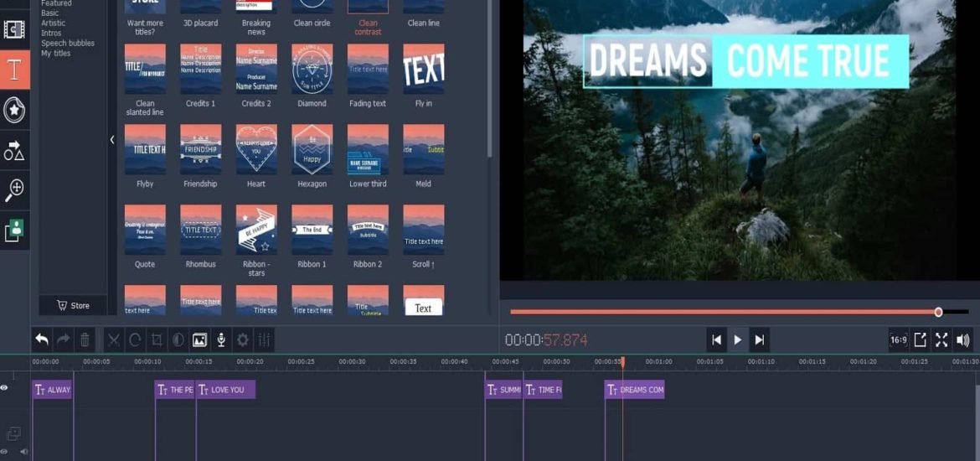
Task: Click the Rotate icon in toolbar
Action: [x=135, y=339]
